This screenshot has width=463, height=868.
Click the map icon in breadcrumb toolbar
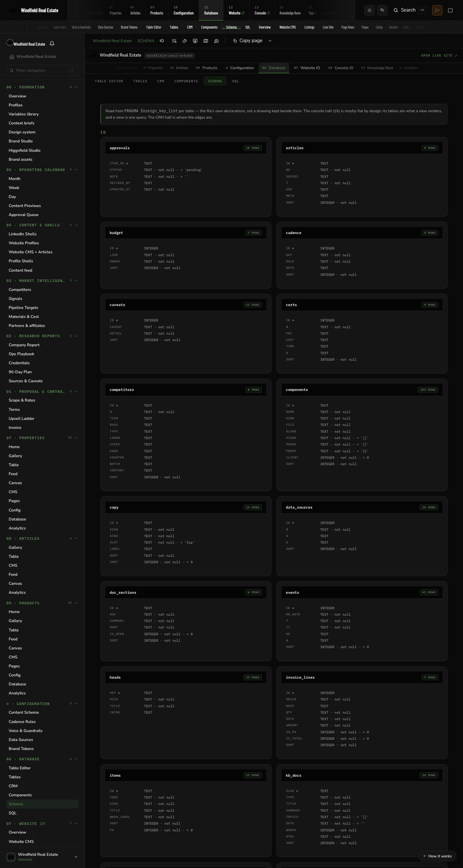tap(206, 41)
